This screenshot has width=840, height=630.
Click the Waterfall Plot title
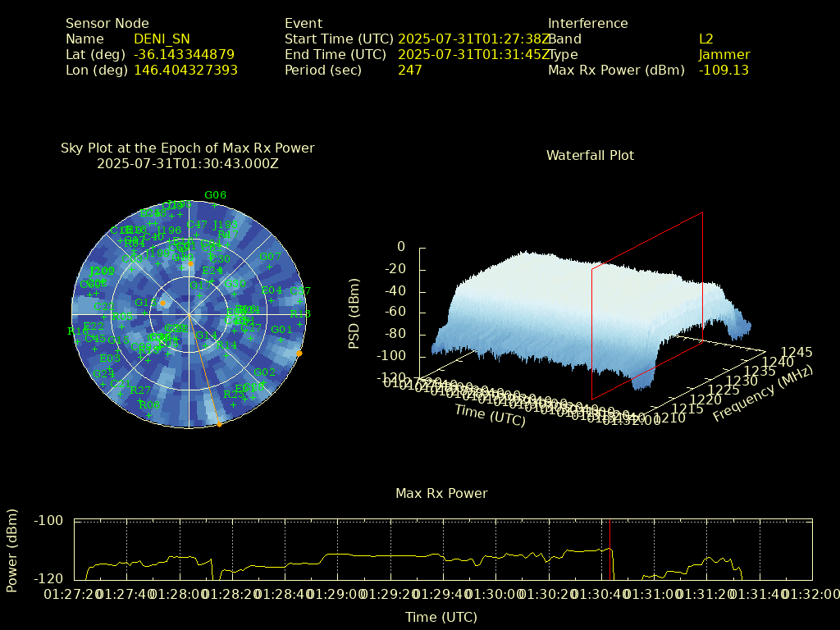(590, 155)
